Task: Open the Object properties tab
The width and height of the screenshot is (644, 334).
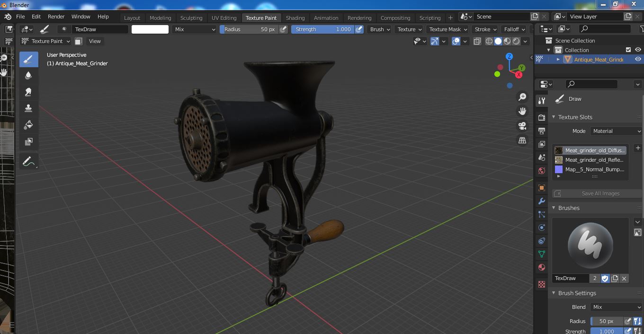Action: pyautogui.click(x=542, y=188)
